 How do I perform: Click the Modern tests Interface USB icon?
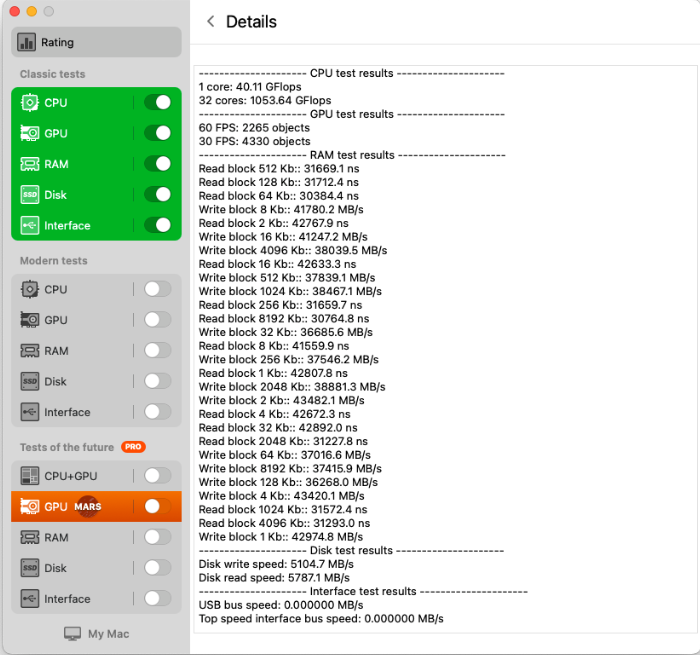[x=29, y=412]
